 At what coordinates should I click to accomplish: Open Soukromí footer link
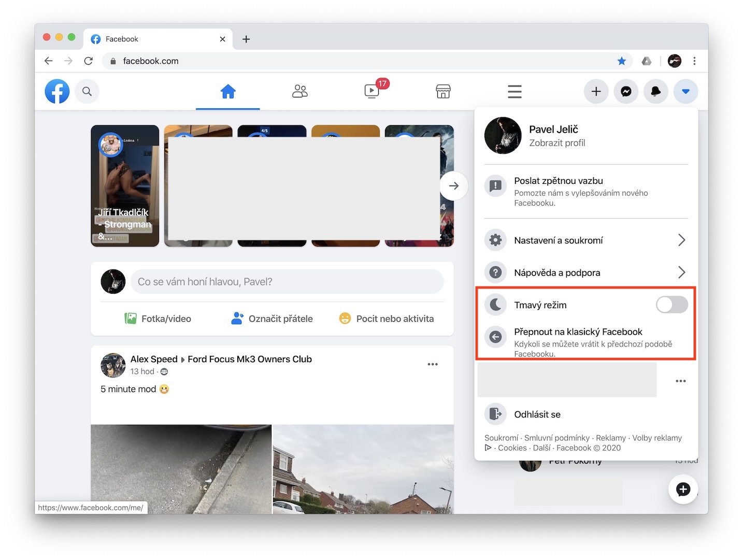click(x=501, y=438)
